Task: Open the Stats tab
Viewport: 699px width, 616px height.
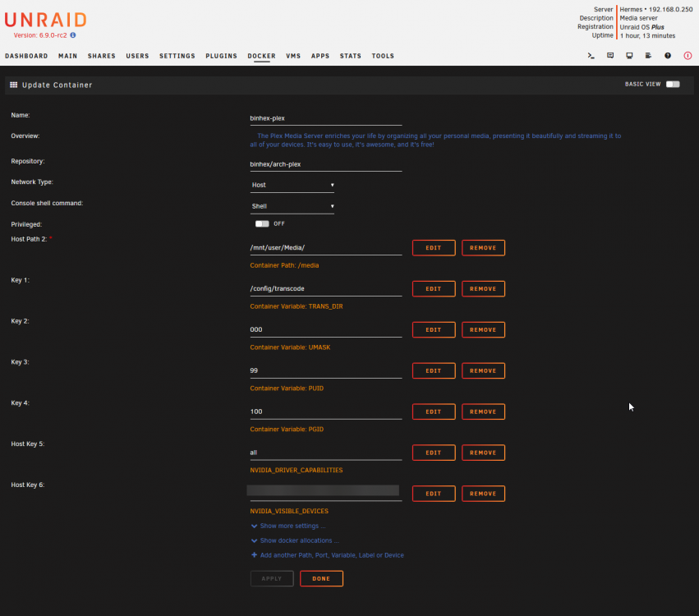Action: tap(351, 56)
